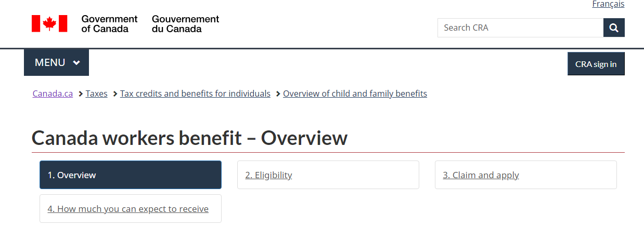The width and height of the screenshot is (644, 227).
Task: Click the magnifying glass search icon
Action: click(x=614, y=28)
